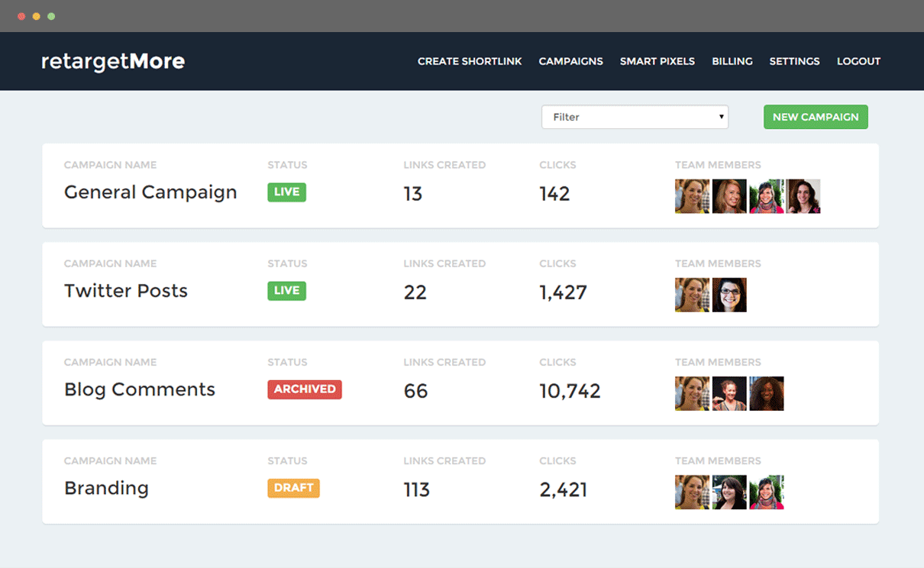Open the Billing page
This screenshot has width=924, height=568.
pos(732,61)
